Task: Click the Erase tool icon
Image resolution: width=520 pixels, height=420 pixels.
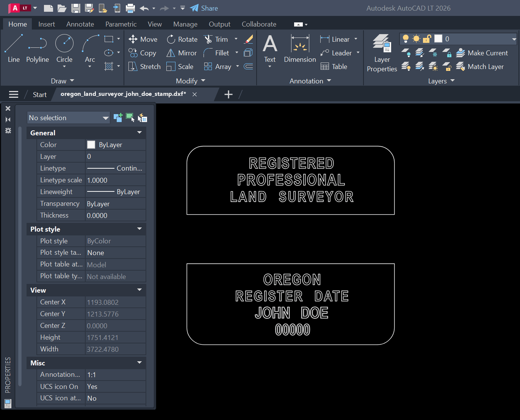Action: pyautogui.click(x=249, y=39)
